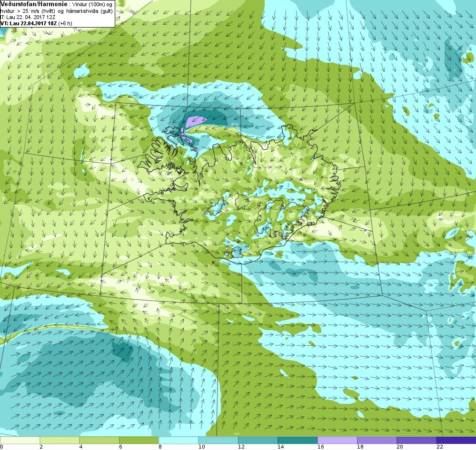Click the legend label 8
Viewport: 476px width, 450px height.
[x=160, y=447]
